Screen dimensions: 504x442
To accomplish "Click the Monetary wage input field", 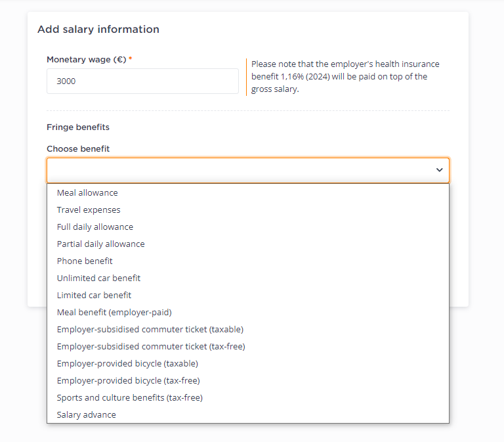I will point(142,81).
